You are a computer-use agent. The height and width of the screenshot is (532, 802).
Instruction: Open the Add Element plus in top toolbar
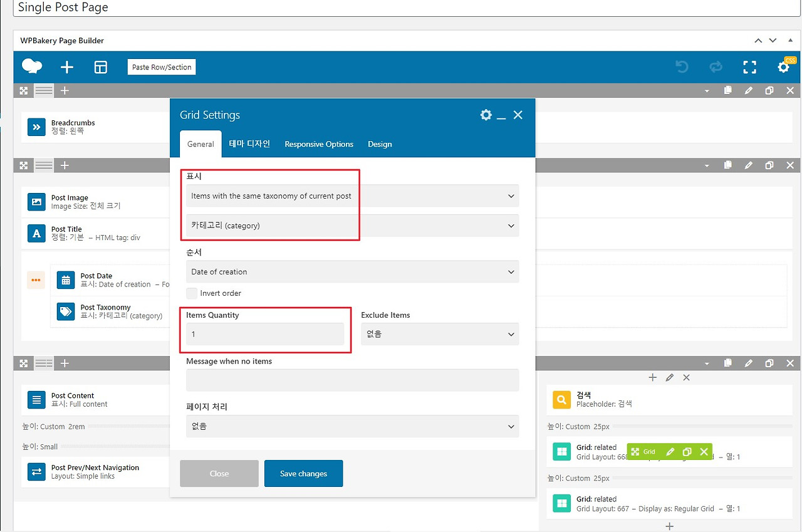[x=66, y=67]
